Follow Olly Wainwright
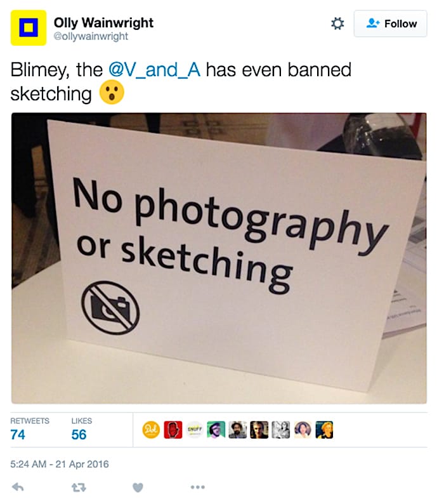This screenshot has width=444, height=504. [x=390, y=23]
